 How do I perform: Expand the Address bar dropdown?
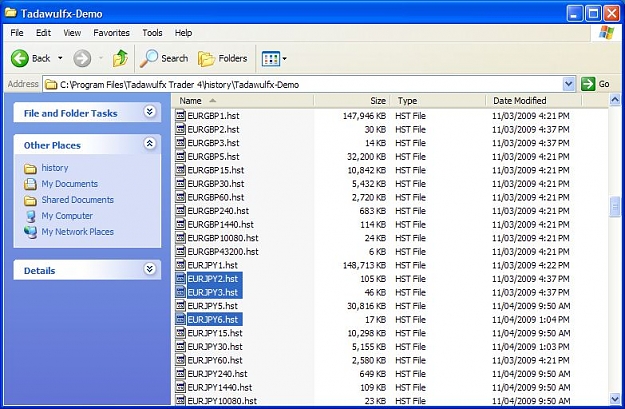tap(569, 85)
